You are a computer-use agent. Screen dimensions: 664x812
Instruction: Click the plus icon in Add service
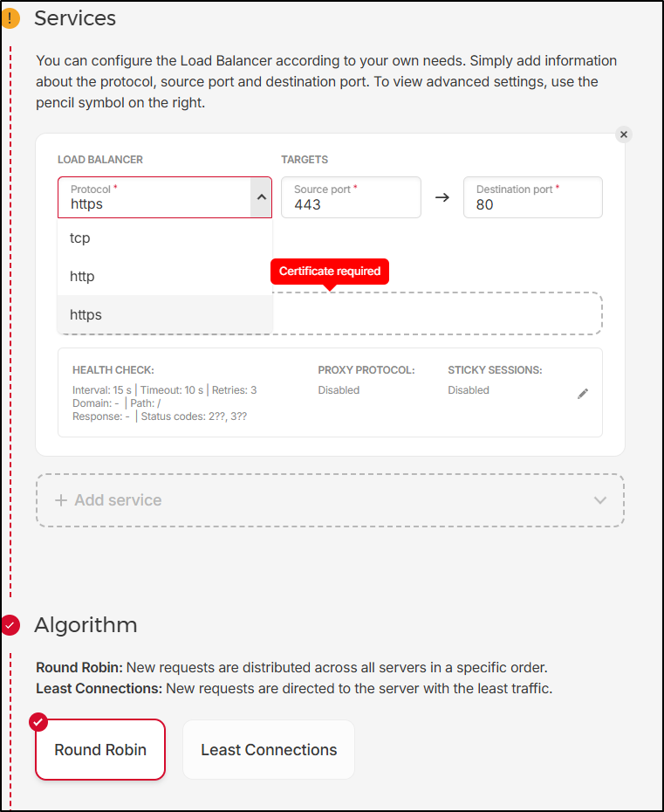pyautogui.click(x=61, y=500)
